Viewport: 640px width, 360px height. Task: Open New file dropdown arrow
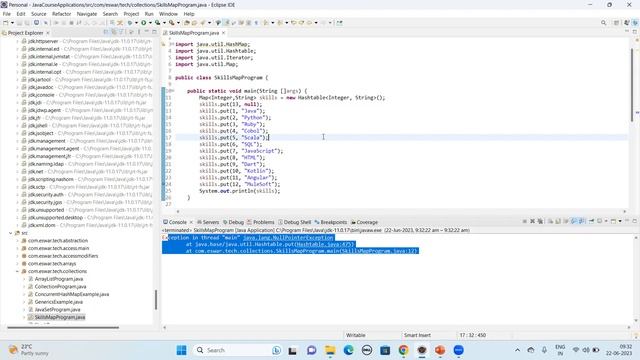(12, 23)
